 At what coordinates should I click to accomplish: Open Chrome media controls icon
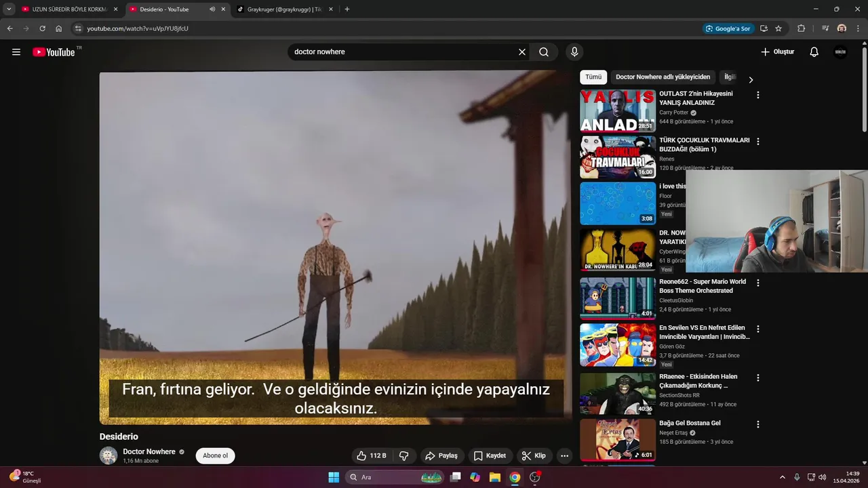825,28
